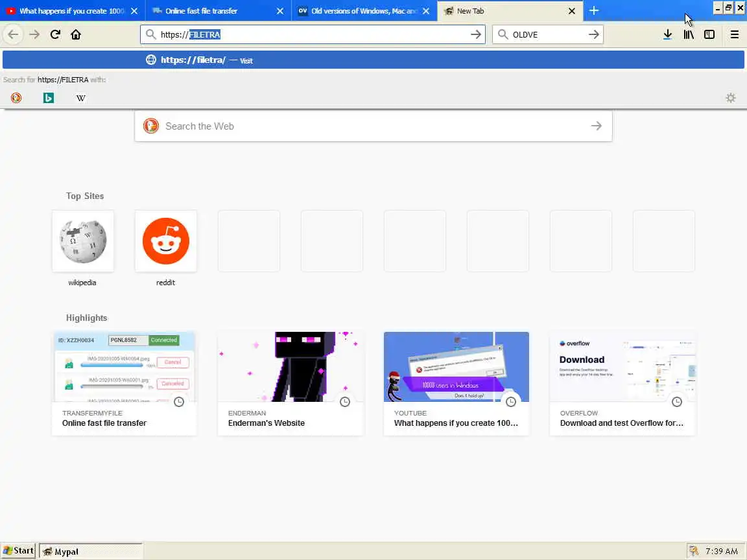747x560 pixels.
Task: Click the 7:39 AM clock
Action: click(722, 551)
